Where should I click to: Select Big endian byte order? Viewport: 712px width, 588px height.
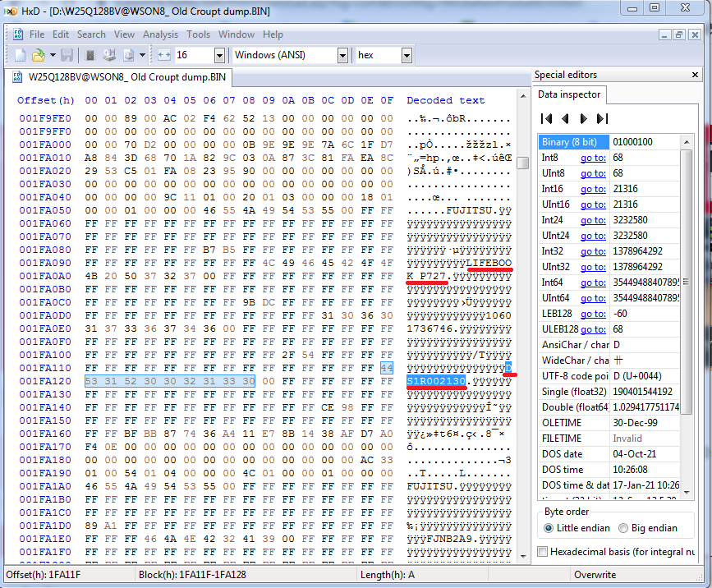(648, 528)
